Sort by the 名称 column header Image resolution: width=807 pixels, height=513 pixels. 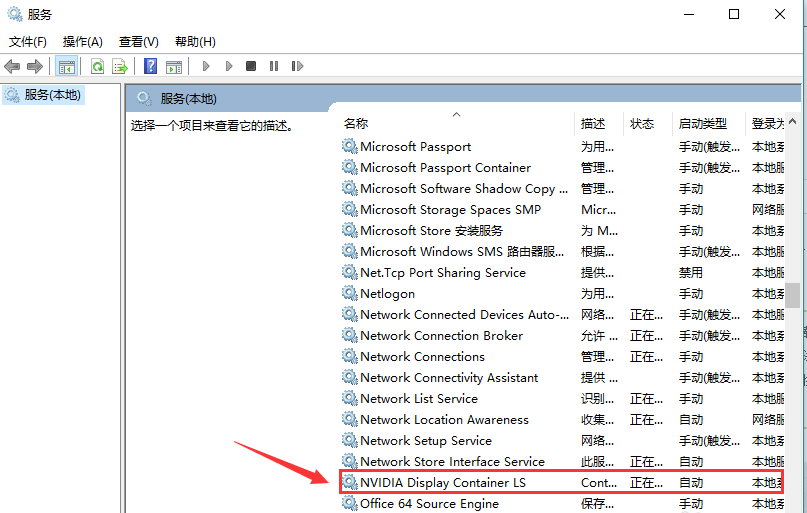(356, 124)
